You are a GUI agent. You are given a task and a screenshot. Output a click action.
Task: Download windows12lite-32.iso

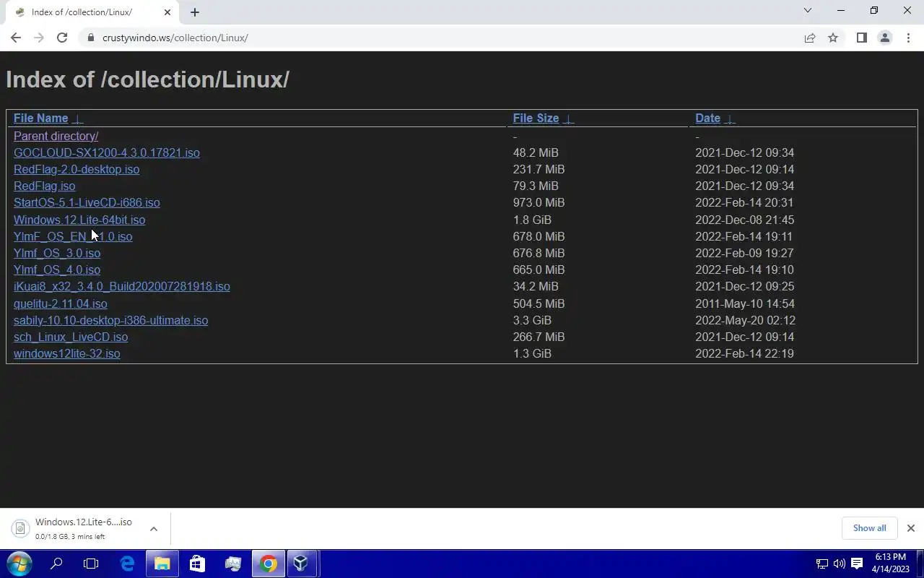coord(67,354)
